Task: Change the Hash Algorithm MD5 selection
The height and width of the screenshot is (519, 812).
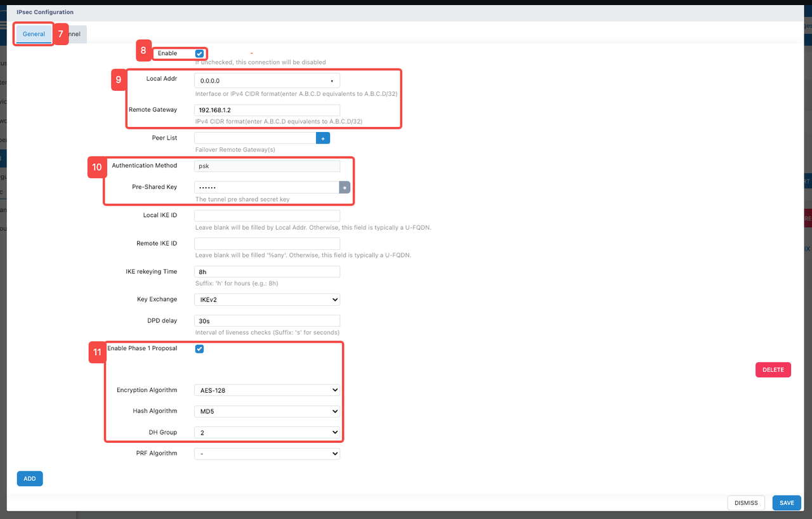Action: (x=266, y=412)
